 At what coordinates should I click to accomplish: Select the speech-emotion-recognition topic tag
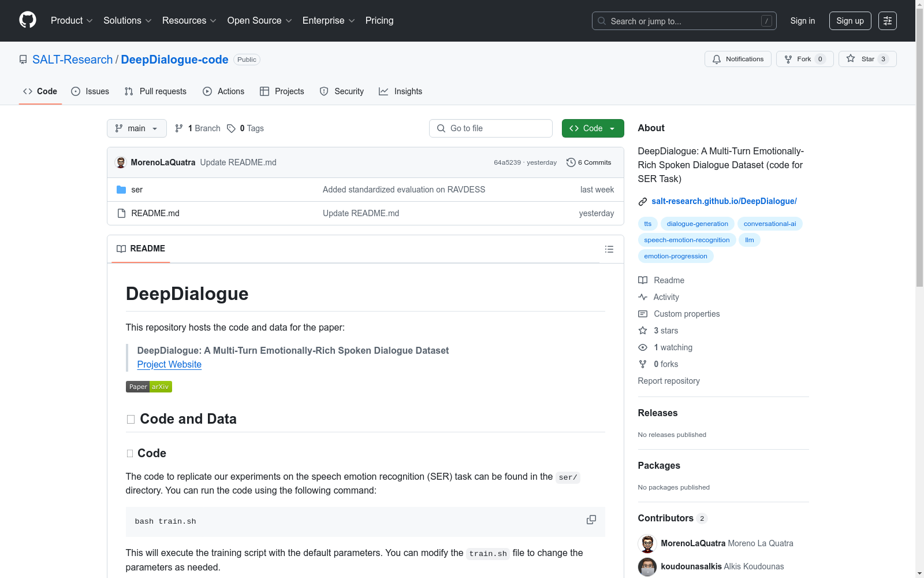[687, 240]
